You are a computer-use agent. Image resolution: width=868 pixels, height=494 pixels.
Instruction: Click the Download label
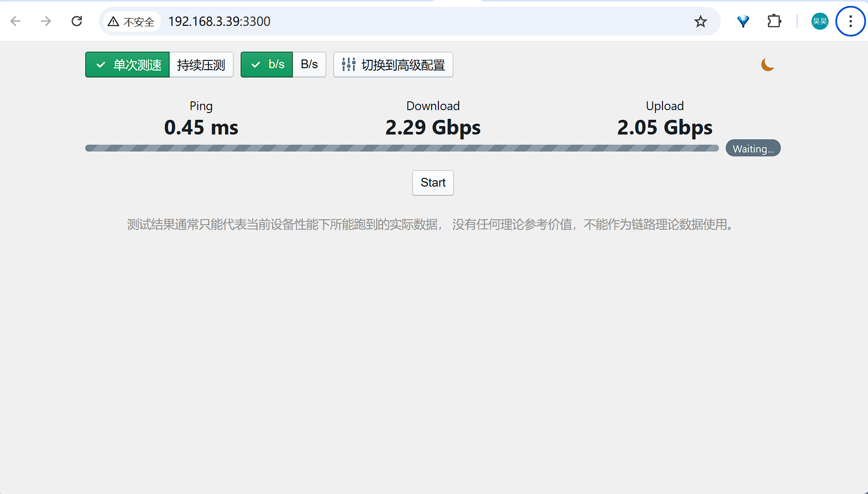pyautogui.click(x=433, y=106)
